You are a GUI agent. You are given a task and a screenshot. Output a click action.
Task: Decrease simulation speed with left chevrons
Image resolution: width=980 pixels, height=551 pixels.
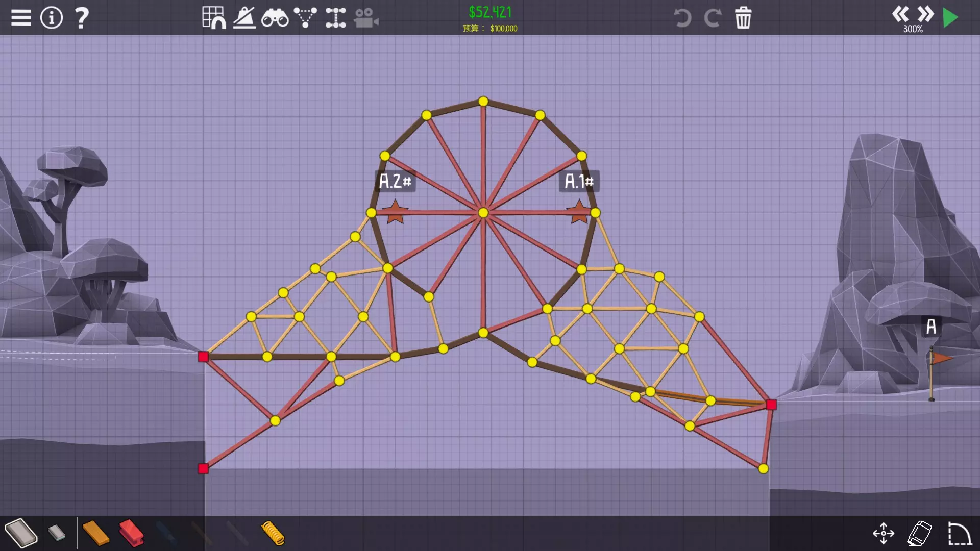tap(900, 14)
